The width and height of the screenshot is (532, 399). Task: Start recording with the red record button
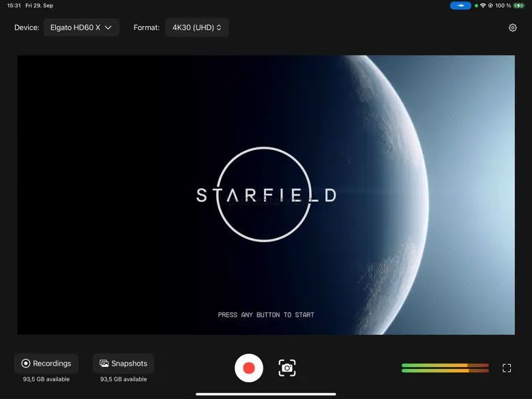(x=249, y=368)
